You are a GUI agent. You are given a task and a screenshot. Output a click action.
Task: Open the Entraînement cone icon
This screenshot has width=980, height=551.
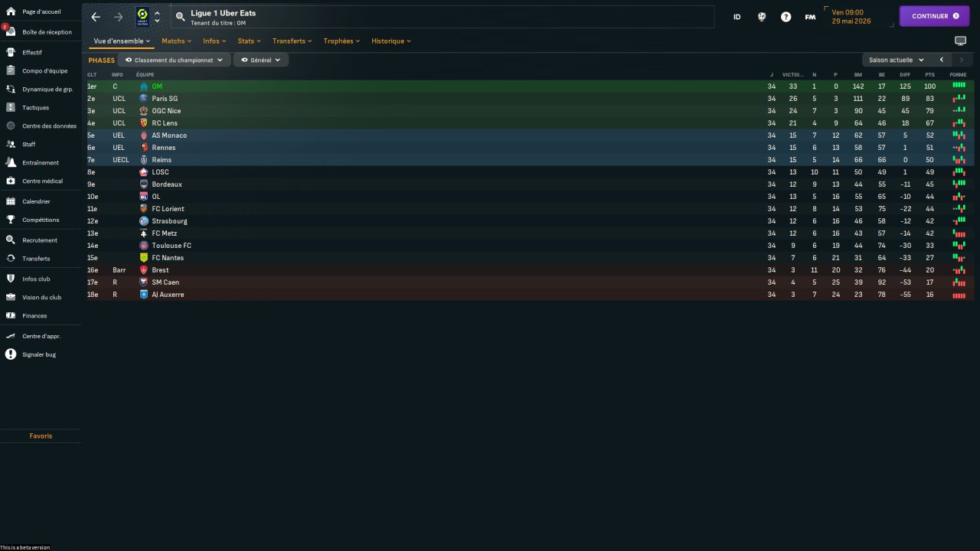(11, 163)
